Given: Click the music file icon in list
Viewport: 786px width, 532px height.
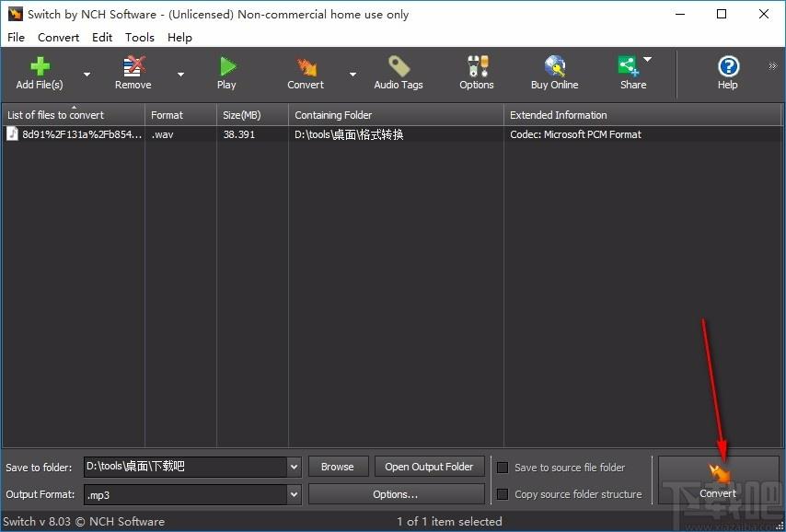Looking at the screenshot, I should [13, 133].
